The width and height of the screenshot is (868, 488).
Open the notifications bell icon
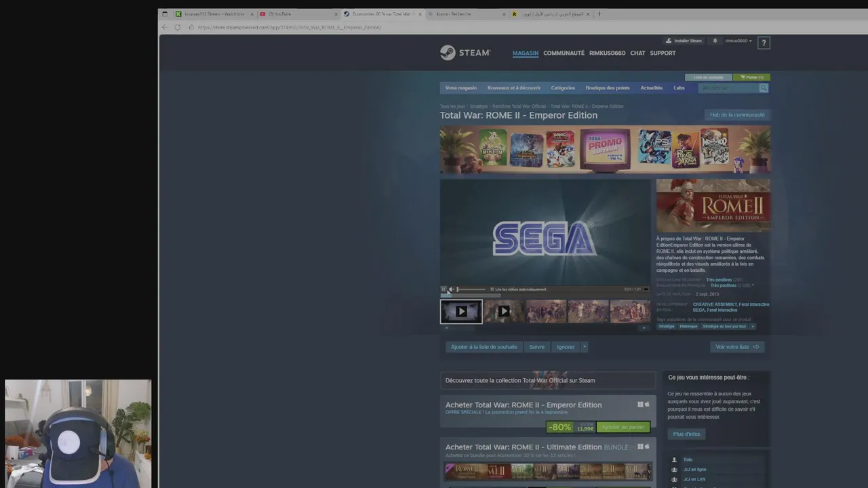coord(715,41)
